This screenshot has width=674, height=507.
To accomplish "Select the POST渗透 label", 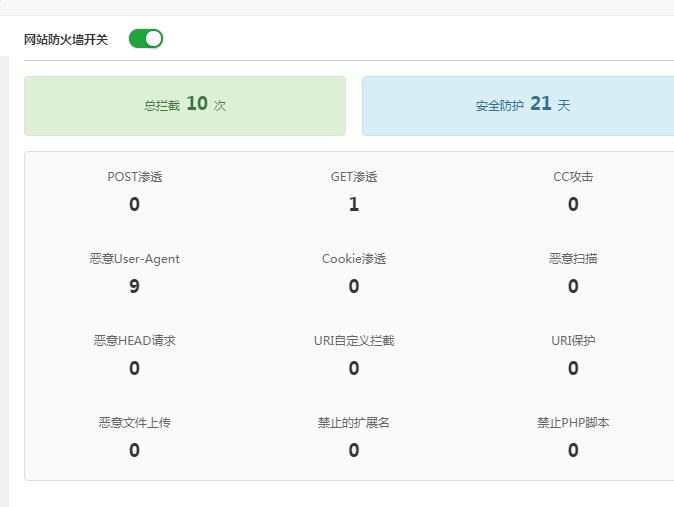I will (135, 177).
